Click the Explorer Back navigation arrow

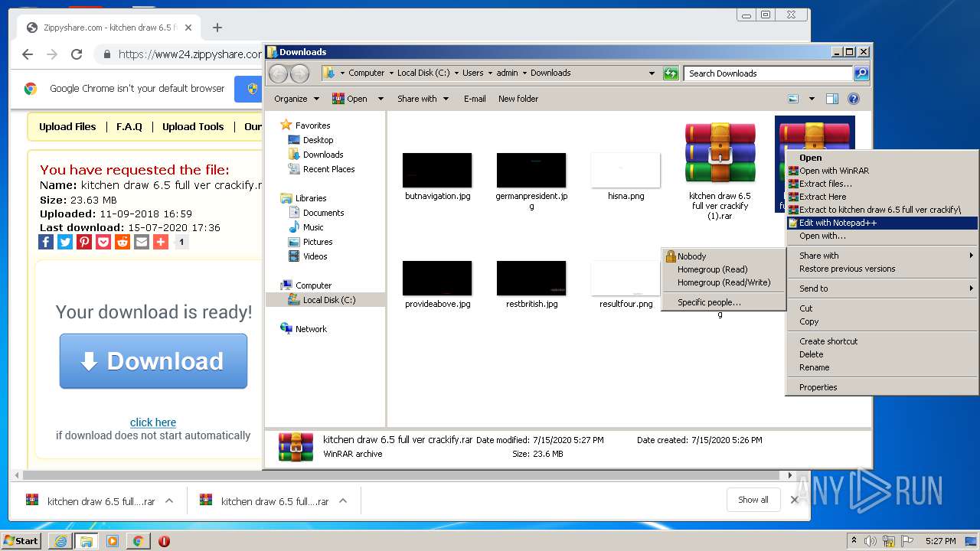click(278, 73)
